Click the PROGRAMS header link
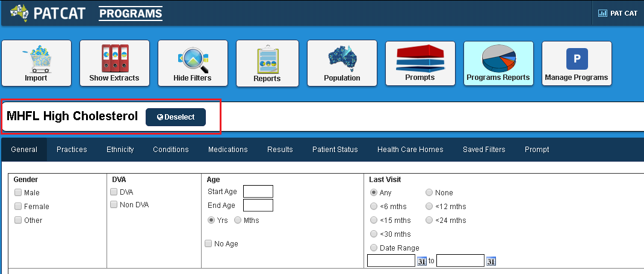 coord(131,14)
